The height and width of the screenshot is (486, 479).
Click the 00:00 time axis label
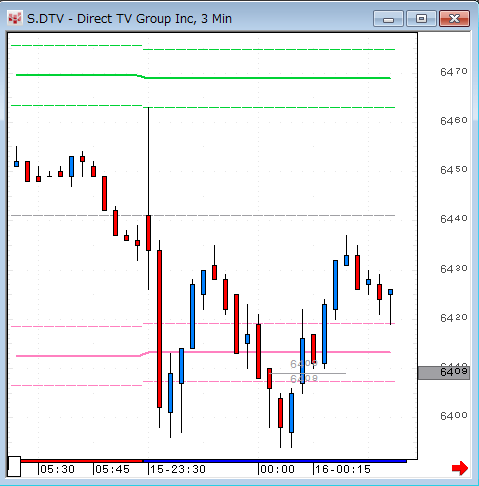pyautogui.click(x=277, y=469)
